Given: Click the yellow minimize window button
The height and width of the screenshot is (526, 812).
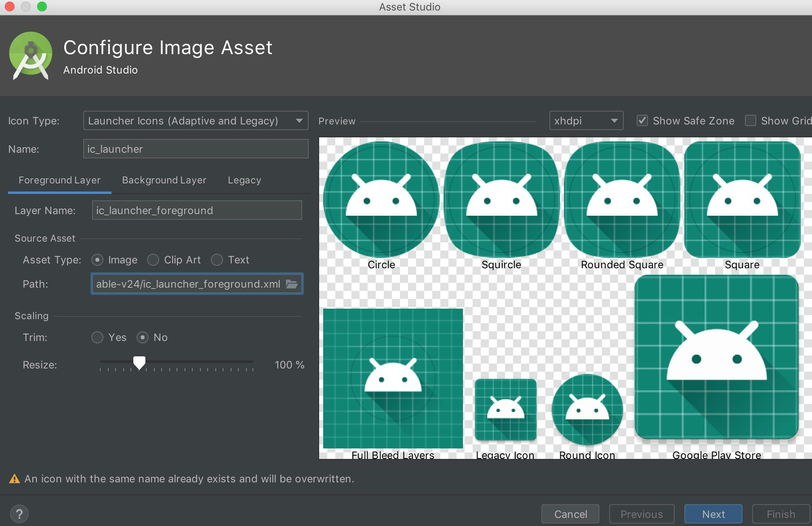Looking at the screenshot, I should pos(26,6).
